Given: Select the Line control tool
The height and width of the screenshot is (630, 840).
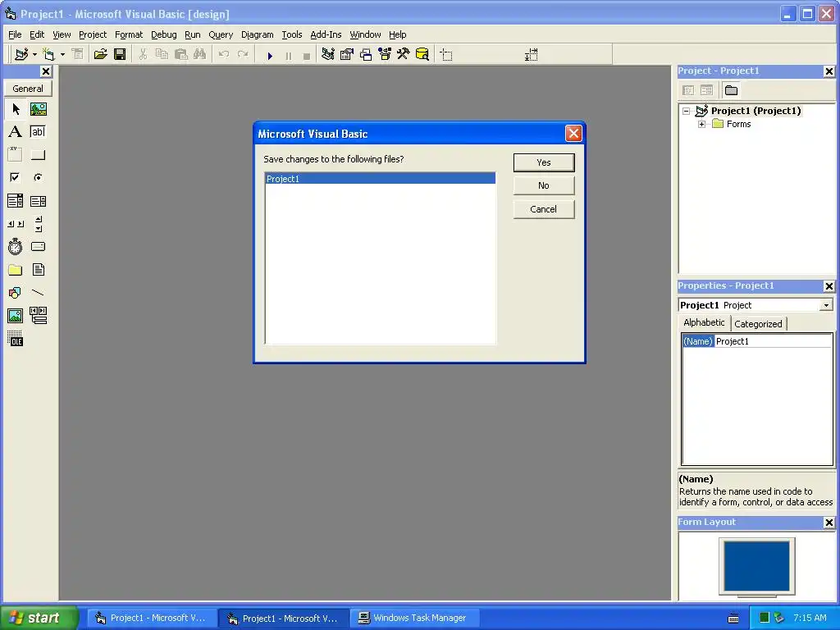Looking at the screenshot, I should [38, 293].
